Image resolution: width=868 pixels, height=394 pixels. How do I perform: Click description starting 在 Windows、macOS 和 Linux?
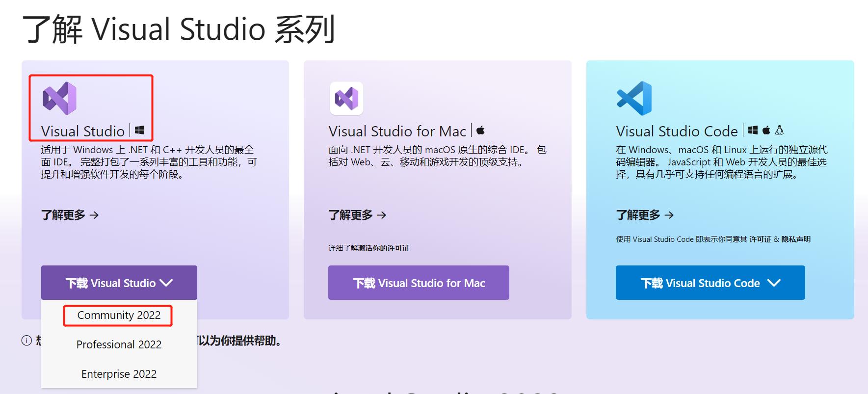tap(722, 162)
